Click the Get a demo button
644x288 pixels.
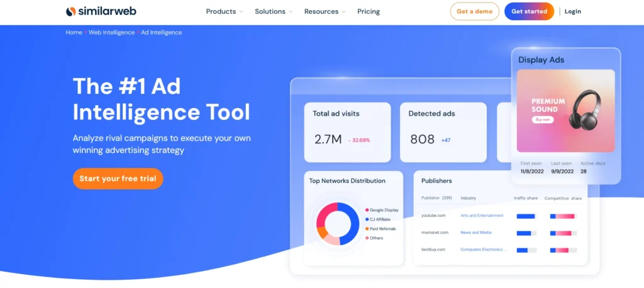(474, 11)
